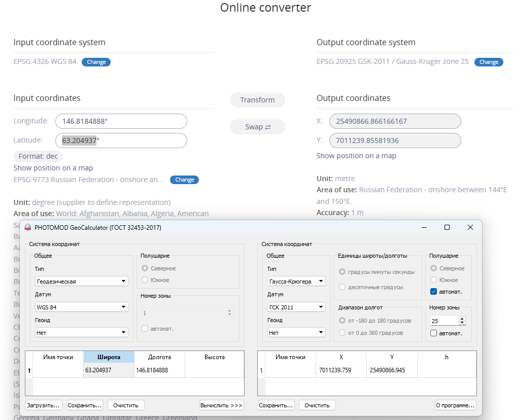This screenshot has width=513, height=420.
Task: Click the Transform button
Action: coord(257,100)
